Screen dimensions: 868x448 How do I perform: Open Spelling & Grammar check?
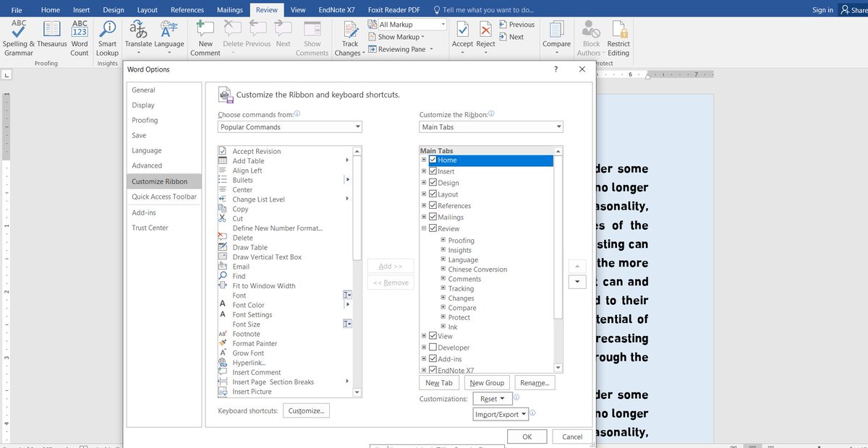pyautogui.click(x=19, y=38)
